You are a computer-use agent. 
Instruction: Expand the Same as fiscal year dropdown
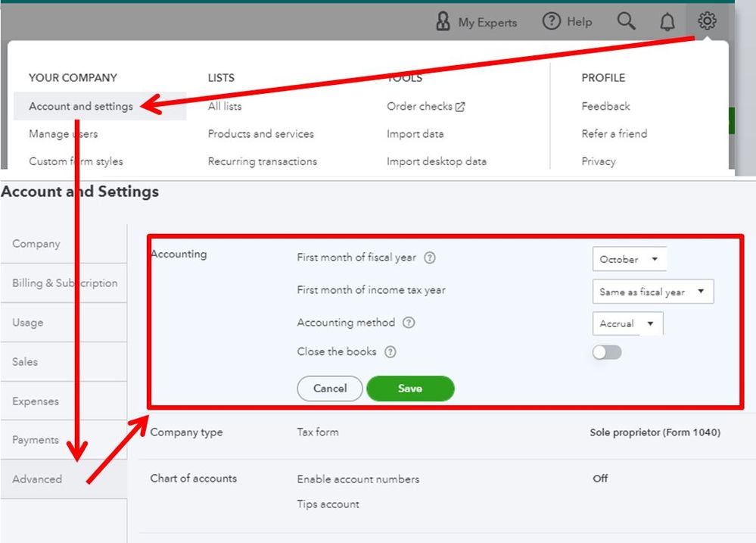point(652,292)
